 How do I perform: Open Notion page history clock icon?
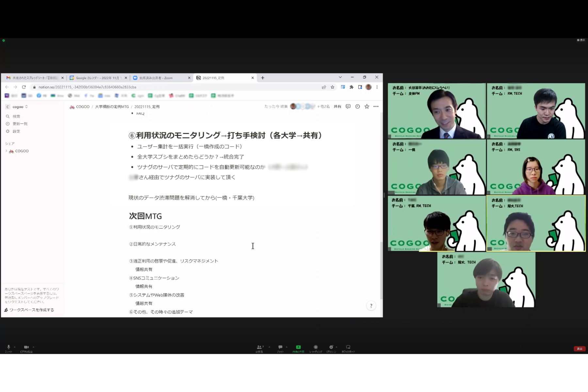pos(358,106)
